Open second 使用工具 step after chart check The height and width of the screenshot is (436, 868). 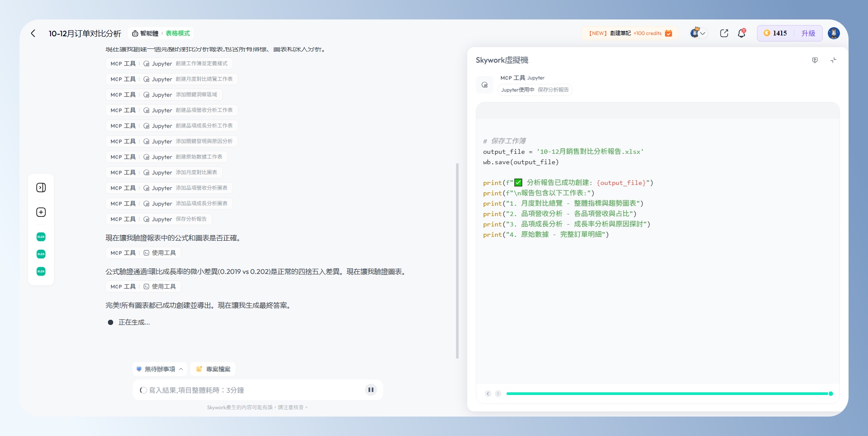point(143,286)
